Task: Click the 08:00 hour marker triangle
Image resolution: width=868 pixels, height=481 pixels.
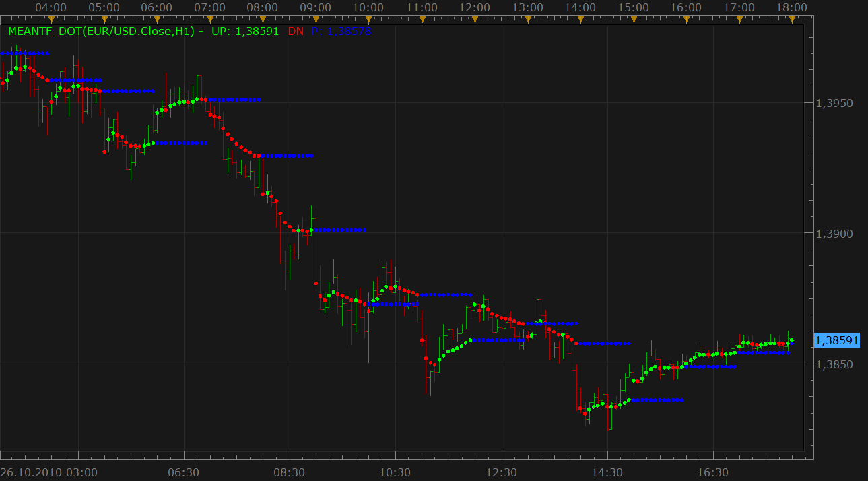Action: [x=263, y=19]
